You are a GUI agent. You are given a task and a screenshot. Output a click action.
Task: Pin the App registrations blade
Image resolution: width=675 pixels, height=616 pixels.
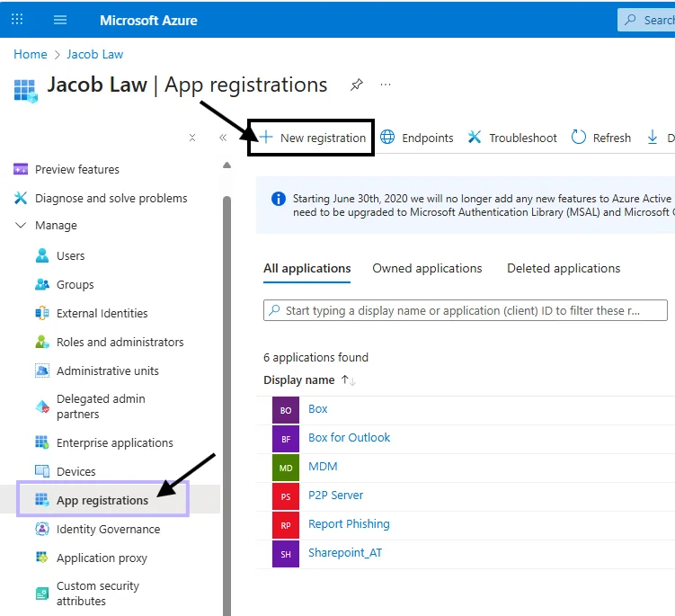pos(357,85)
